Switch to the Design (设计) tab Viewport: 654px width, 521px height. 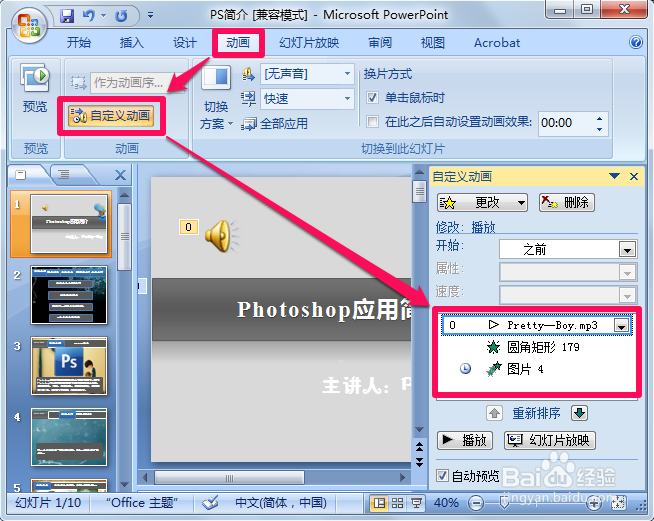point(185,43)
